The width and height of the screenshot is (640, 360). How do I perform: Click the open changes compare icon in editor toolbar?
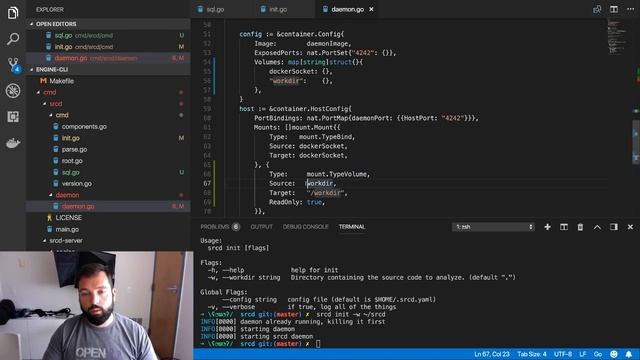tap(597, 9)
